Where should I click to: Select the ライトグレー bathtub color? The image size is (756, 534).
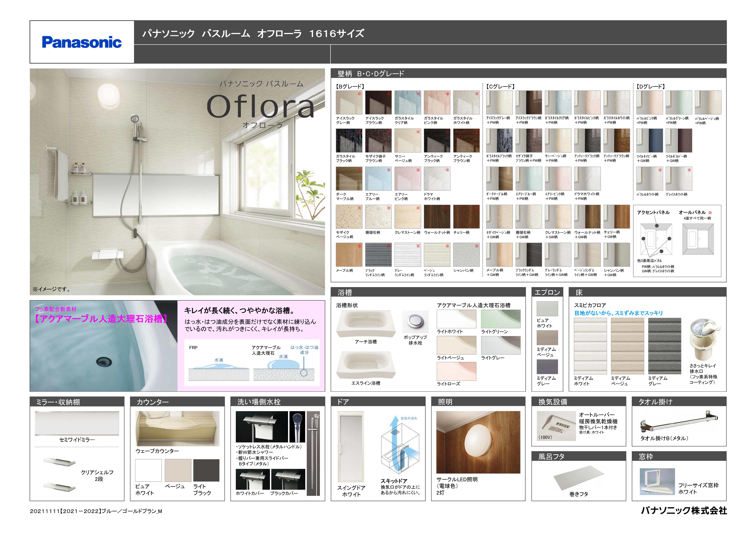coord(501,345)
